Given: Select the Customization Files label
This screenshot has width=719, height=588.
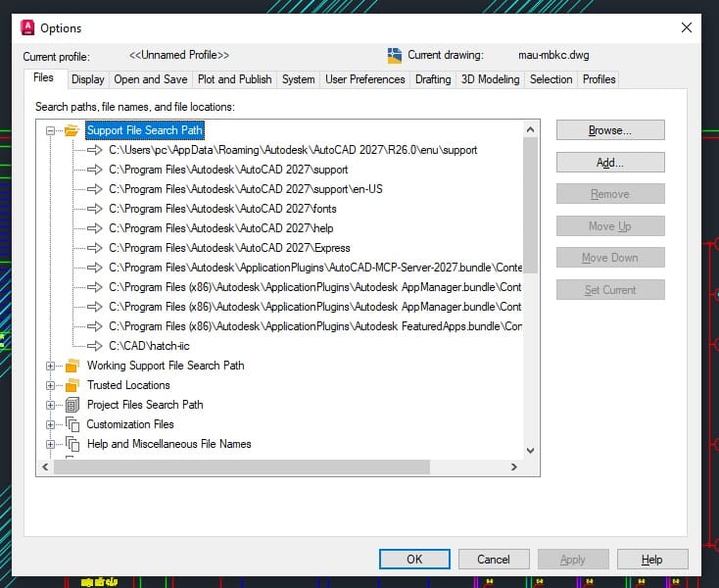Looking at the screenshot, I should tap(130, 424).
